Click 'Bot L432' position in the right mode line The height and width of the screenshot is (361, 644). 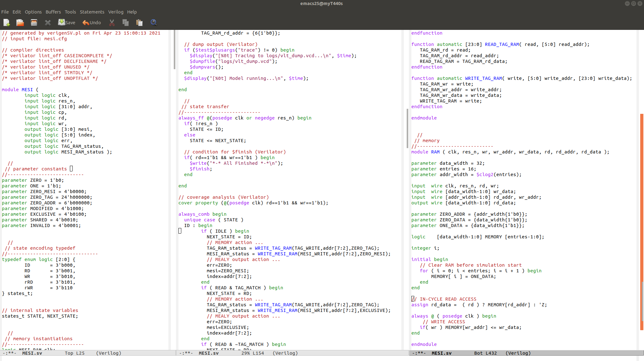pyautogui.click(x=485, y=353)
